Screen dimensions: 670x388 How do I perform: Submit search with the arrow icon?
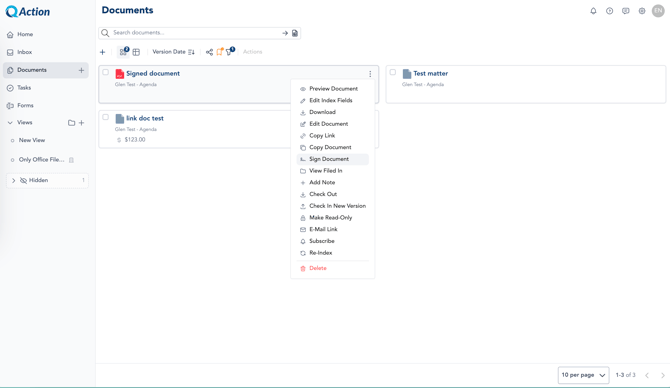[x=285, y=33]
